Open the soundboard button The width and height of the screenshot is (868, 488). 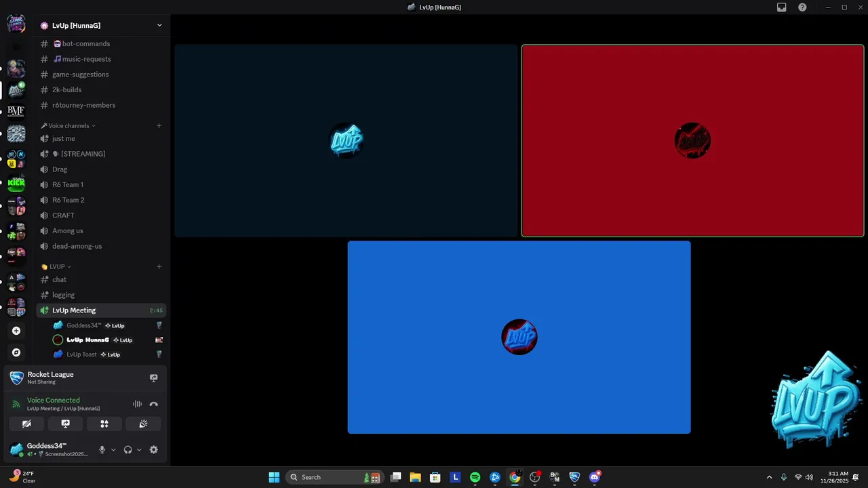tap(143, 424)
